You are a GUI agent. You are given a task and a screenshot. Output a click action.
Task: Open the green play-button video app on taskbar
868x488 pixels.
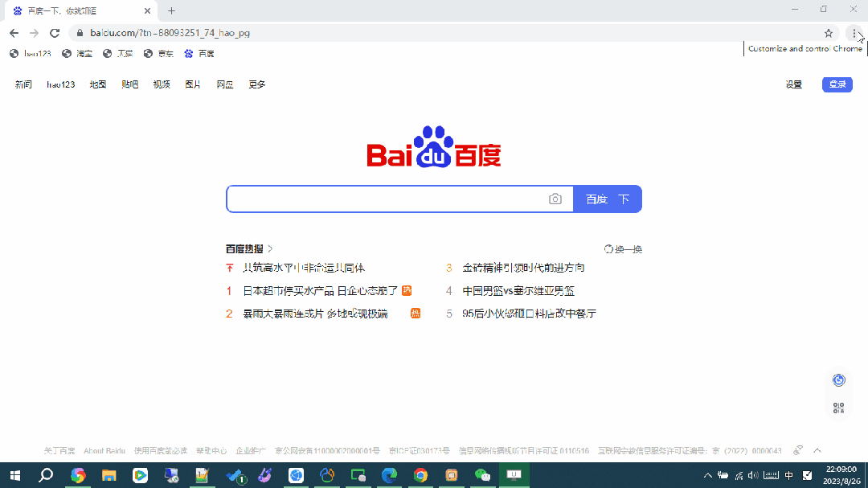tap(140, 475)
